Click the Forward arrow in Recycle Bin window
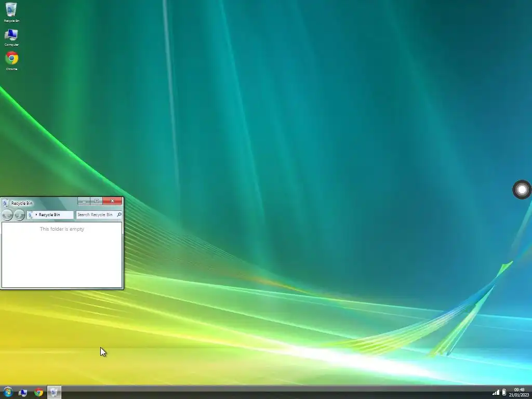532x399 pixels. (19, 215)
